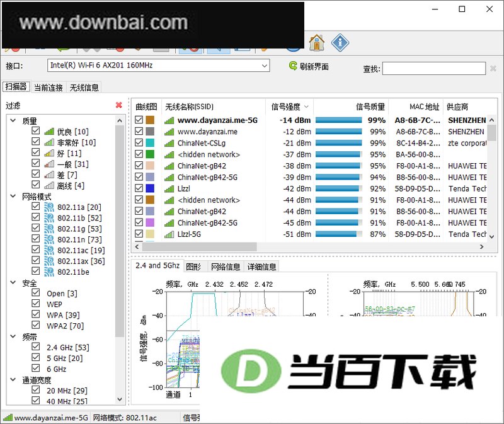Click signal icon for www.dayanzai.me-5G row
Screen dimensions: 504x424
169,120
